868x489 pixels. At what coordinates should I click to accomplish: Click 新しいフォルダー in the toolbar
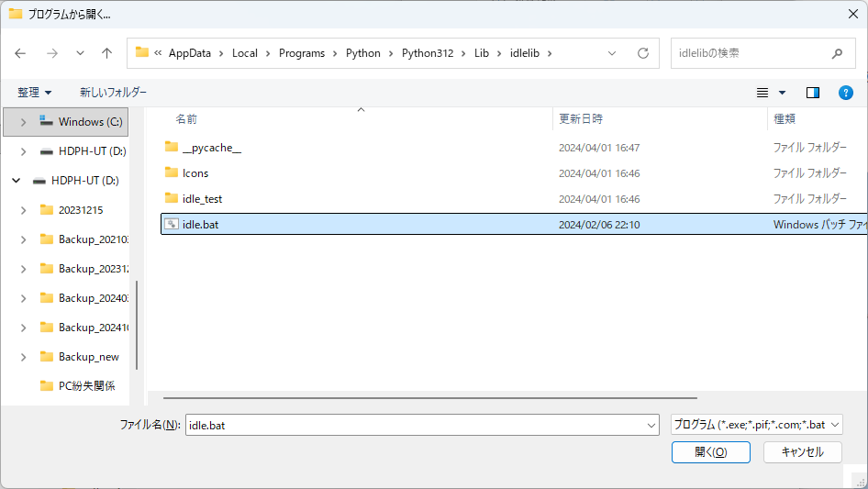point(113,93)
